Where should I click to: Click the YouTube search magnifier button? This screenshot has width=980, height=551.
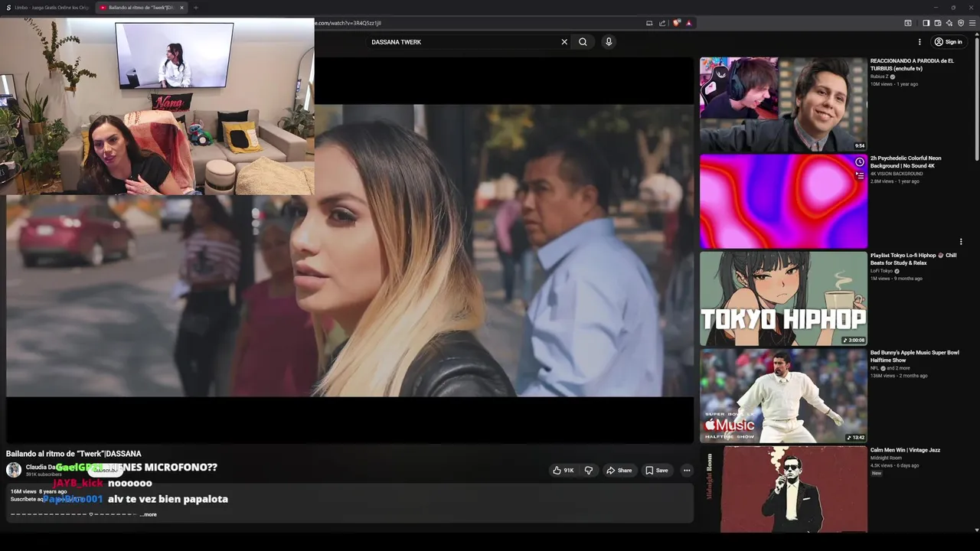click(x=583, y=42)
